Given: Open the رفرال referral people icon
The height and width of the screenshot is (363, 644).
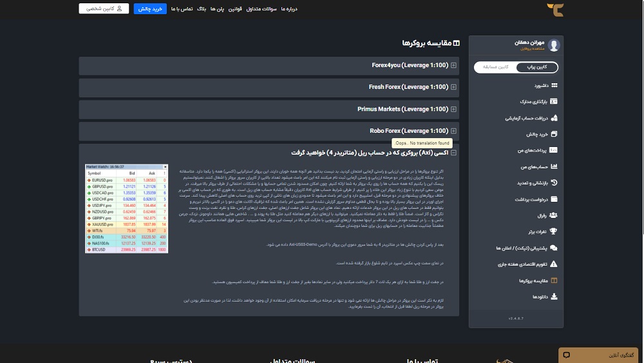Looking at the screenshot, I should click(x=553, y=215).
